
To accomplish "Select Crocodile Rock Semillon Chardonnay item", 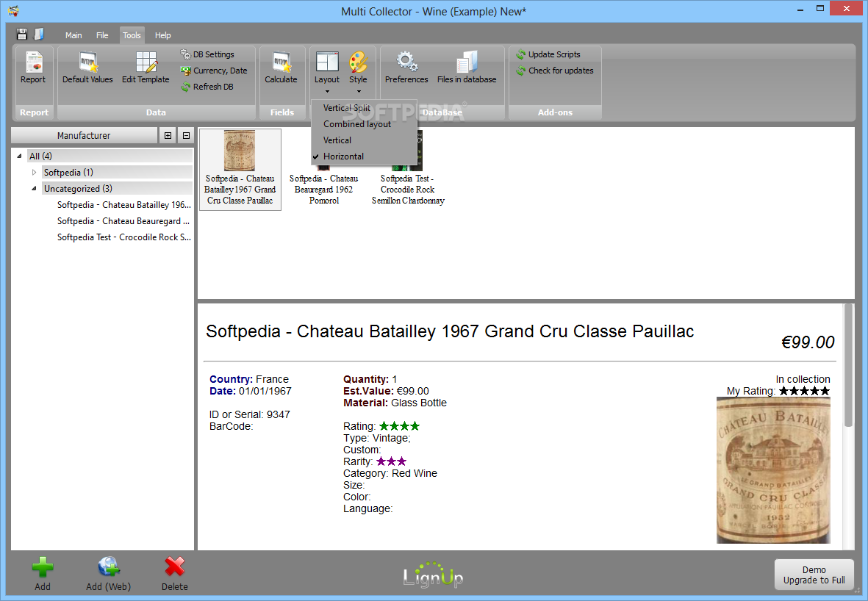I will pos(408,190).
